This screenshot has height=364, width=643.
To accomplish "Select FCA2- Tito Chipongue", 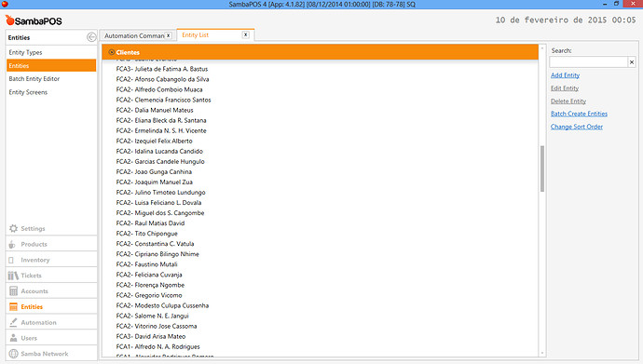I will click(146, 234).
